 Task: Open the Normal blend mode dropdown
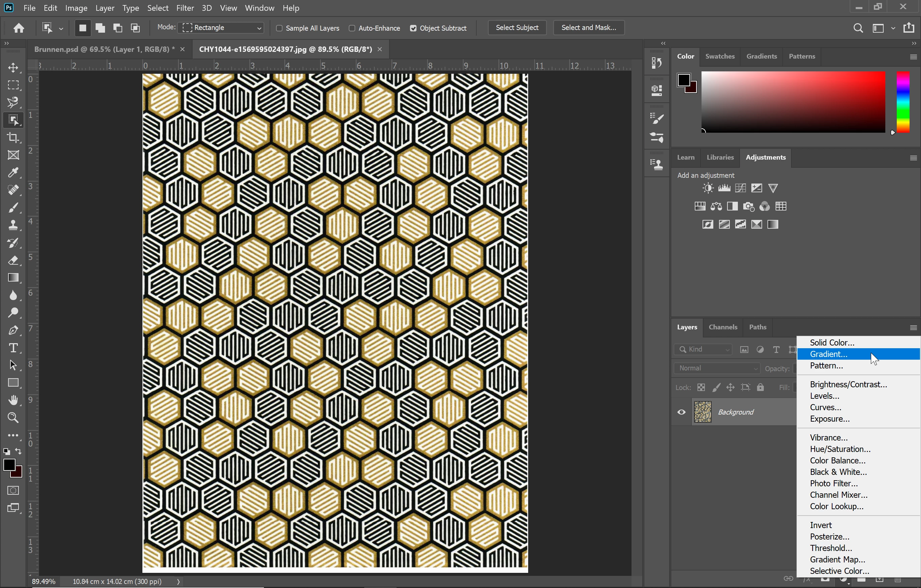click(717, 368)
